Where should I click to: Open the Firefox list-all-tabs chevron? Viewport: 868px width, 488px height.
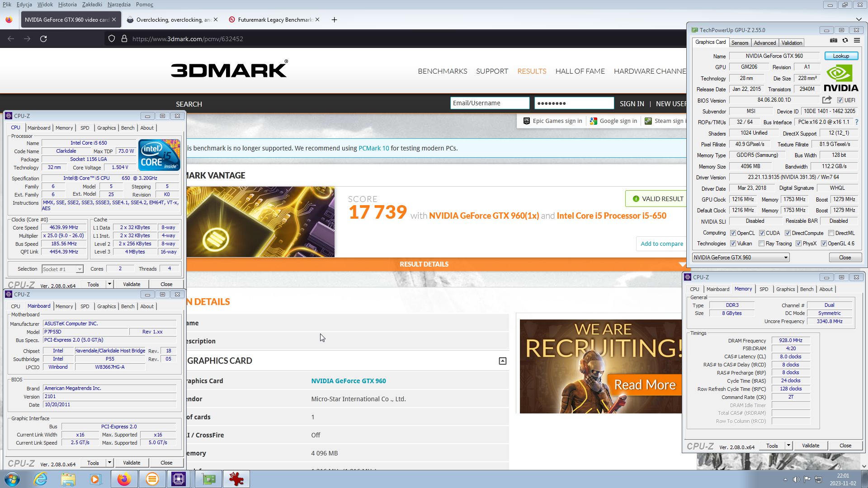pos(859,19)
